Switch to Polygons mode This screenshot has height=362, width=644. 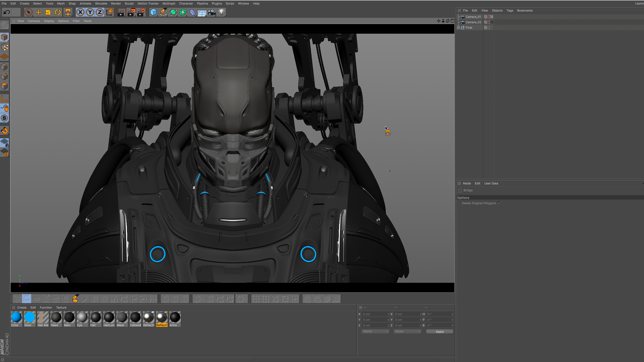coord(5,86)
